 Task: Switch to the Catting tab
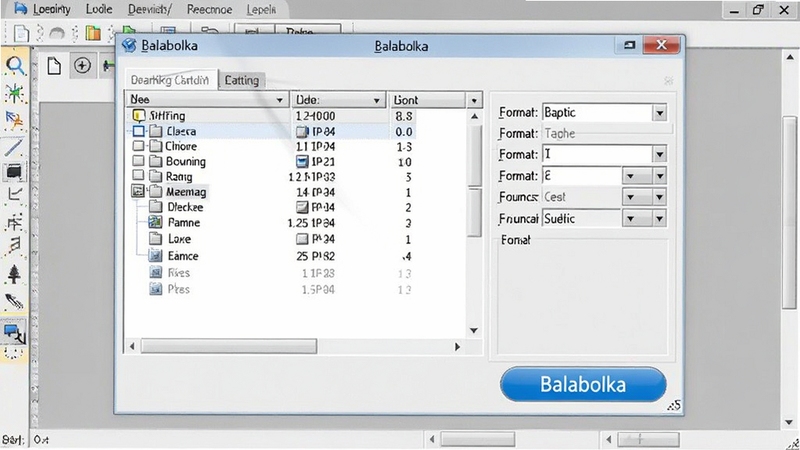click(x=242, y=80)
